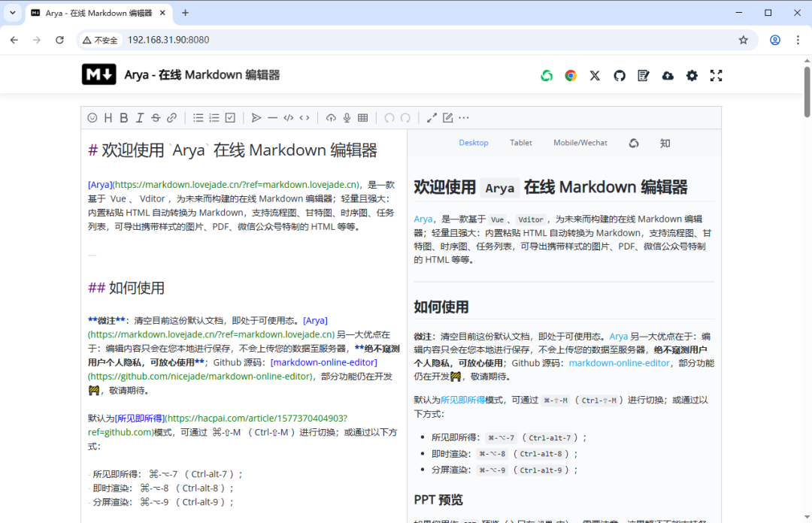Select the italic formatting icon
Image resolution: width=812 pixels, height=523 pixels.
(x=139, y=117)
